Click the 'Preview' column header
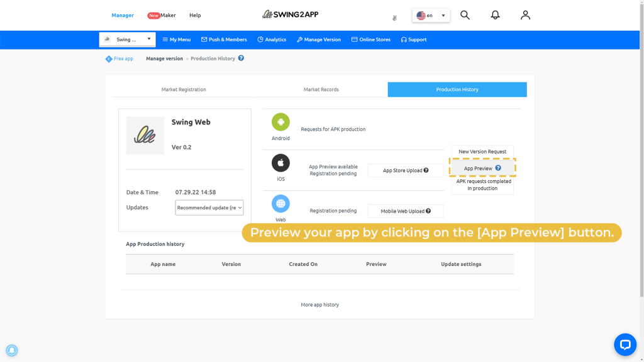This screenshot has width=644, height=362. pos(376,265)
